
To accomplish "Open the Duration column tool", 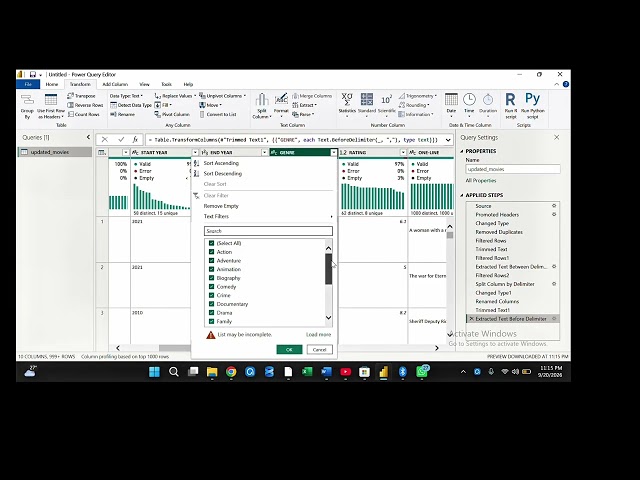I will tap(488, 104).
